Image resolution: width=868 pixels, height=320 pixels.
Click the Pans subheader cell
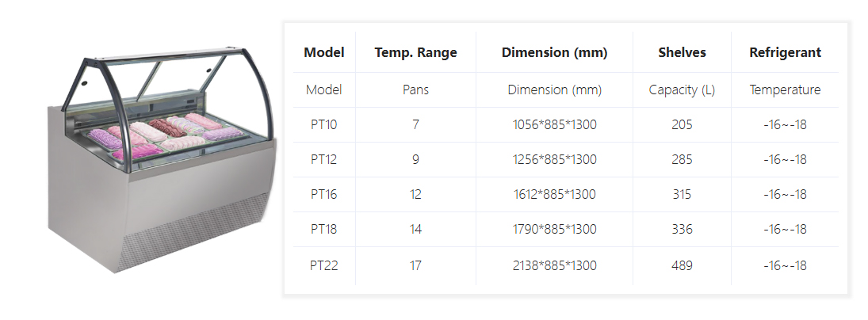coord(415,90)
